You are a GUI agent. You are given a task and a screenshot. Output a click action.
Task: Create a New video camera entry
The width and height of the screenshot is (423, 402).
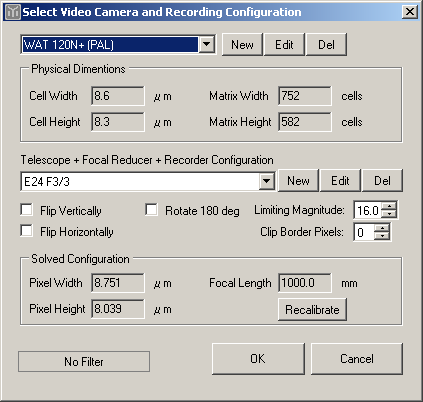tap(242, 44)
